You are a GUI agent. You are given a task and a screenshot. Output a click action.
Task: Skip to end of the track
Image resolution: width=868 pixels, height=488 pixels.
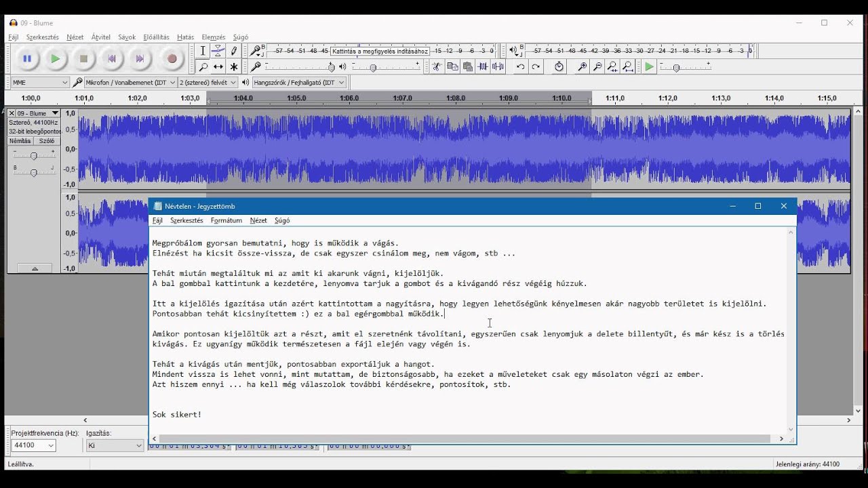(140, 59)
